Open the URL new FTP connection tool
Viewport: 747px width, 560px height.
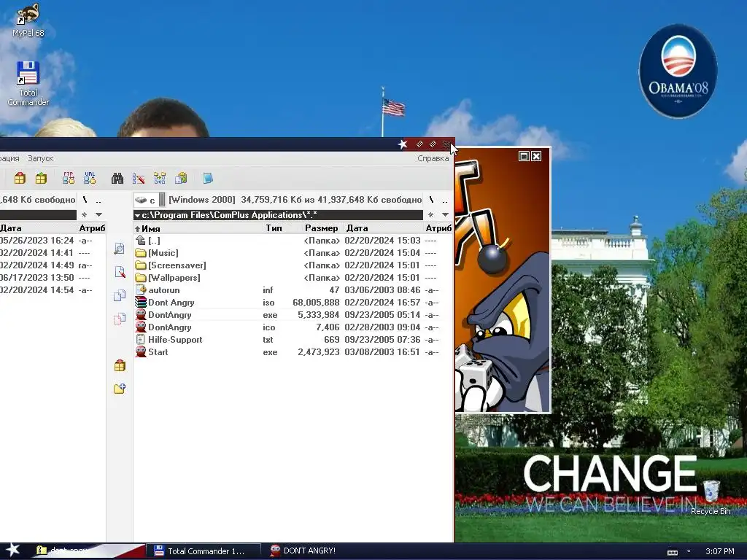pyautogui.click(x=90, y=178)
